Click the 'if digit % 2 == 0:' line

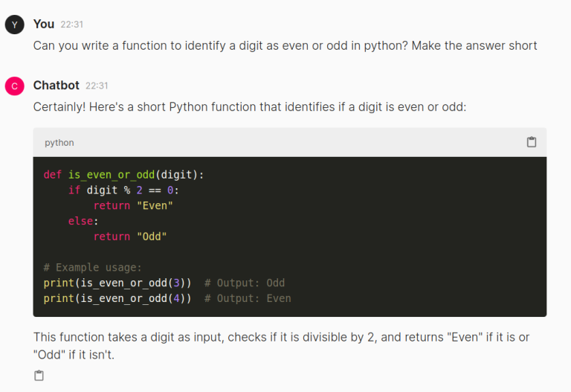(x=123, y=190)
